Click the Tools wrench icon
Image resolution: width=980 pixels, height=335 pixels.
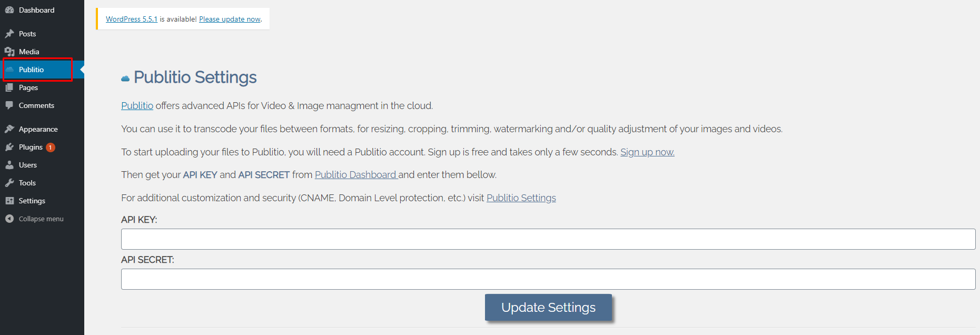point(9,183)
